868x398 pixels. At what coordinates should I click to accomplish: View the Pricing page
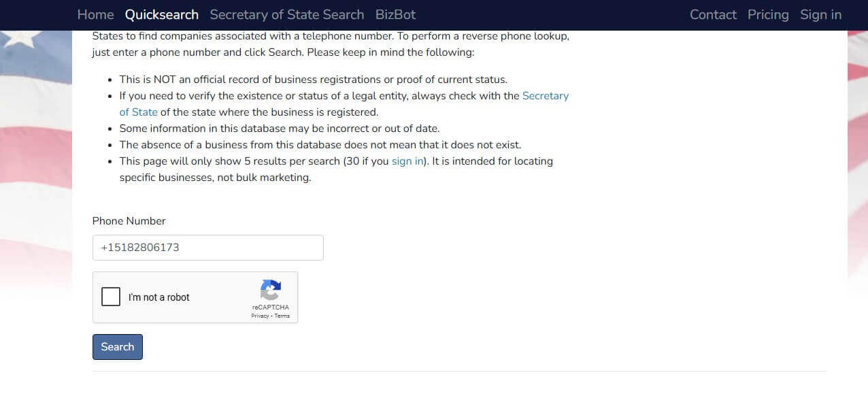[768, 14]
